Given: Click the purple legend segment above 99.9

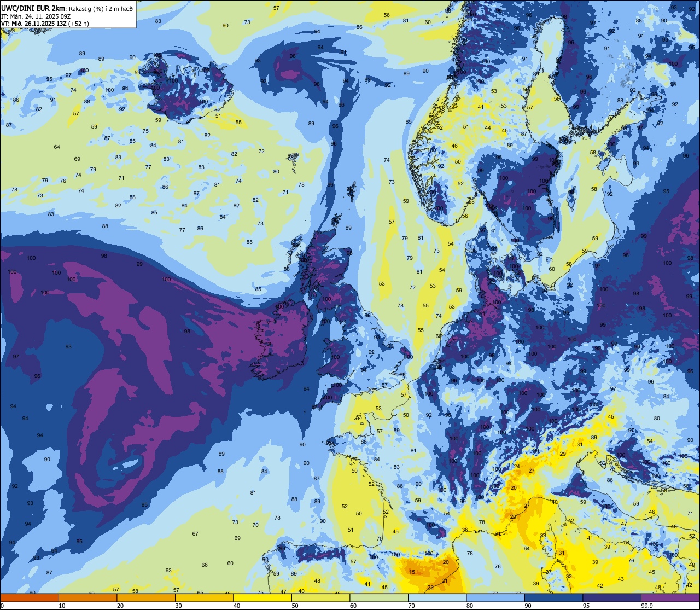Looking at the screenshot, I should point(670,597).
